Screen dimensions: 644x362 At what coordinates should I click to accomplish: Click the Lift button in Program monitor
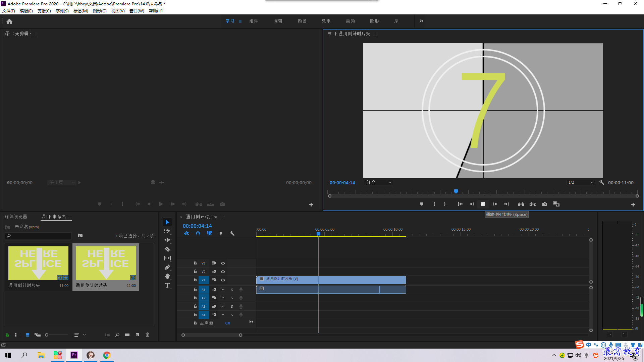coord(521,204)
